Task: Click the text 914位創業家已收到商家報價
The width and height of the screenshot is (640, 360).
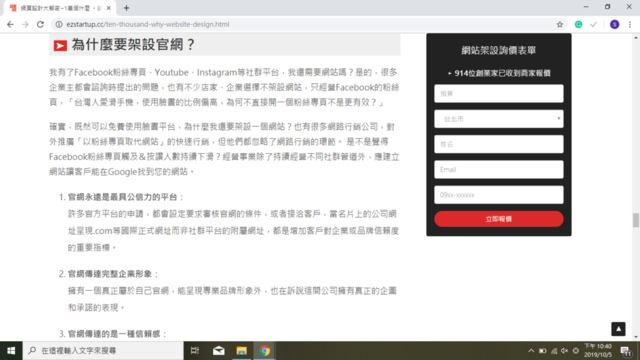Action: [502, 73]
